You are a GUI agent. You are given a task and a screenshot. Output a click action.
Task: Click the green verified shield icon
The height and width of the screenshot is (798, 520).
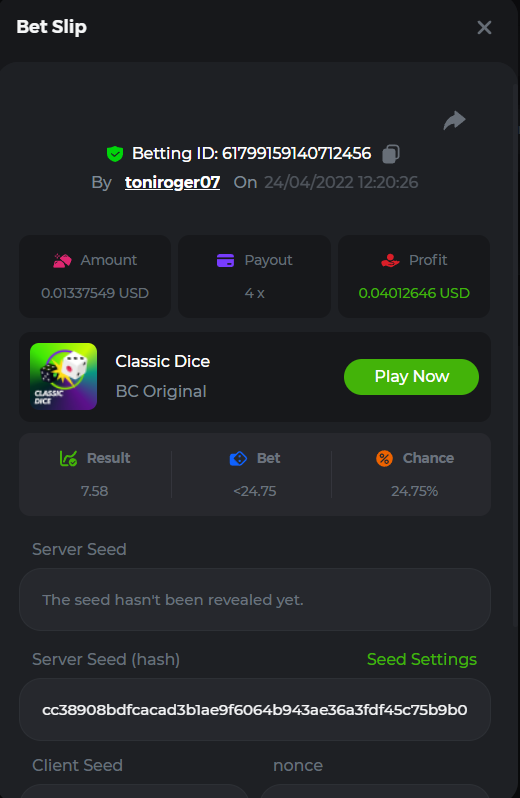[x=115, y=154]
